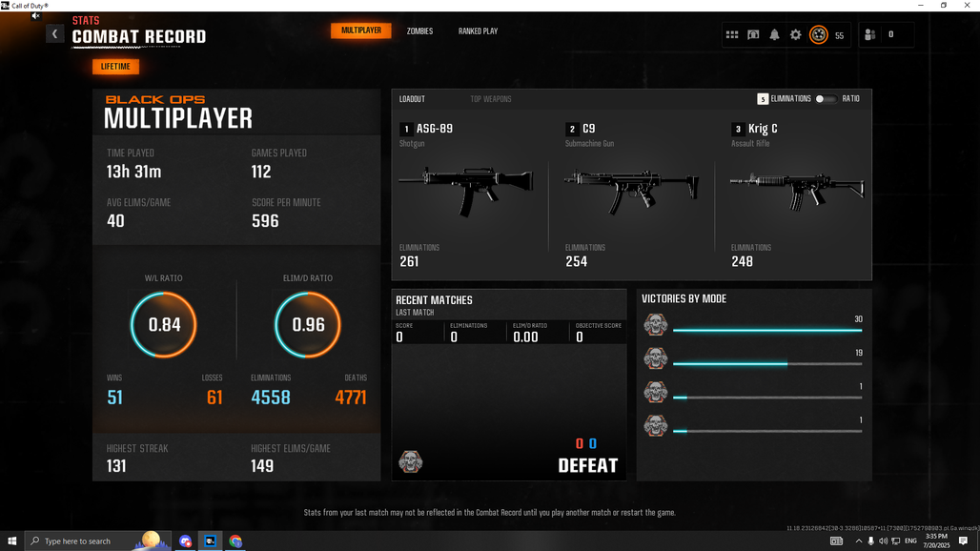Click the Call of Duty taskbar icon
The width and height of the screenshot is (980, 551).
[210, 541]
